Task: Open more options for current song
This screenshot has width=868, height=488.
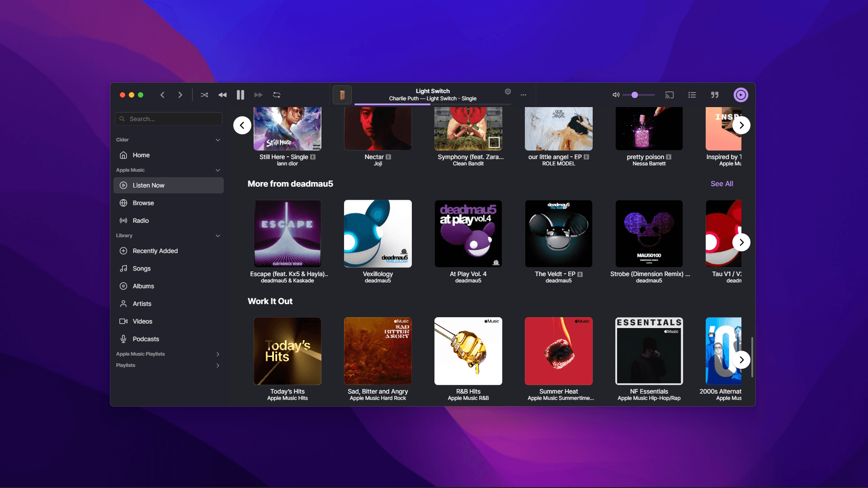Action: tap(524, 95)
